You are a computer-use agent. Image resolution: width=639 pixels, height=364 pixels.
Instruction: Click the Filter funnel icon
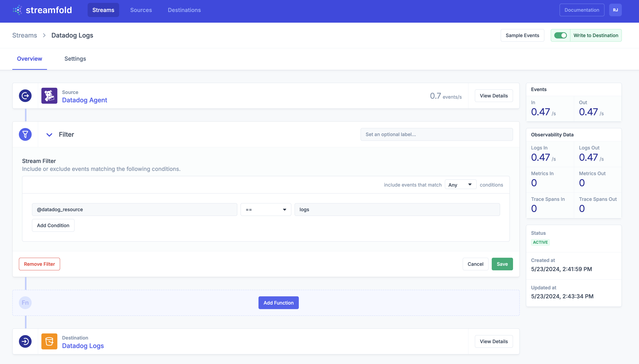click(25, 134)
